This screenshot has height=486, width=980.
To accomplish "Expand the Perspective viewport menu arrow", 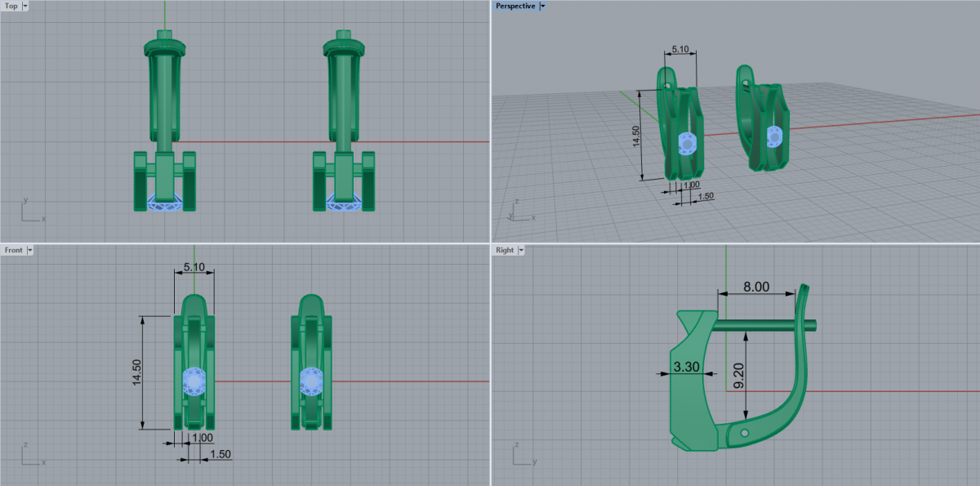I will coord(543,6).
